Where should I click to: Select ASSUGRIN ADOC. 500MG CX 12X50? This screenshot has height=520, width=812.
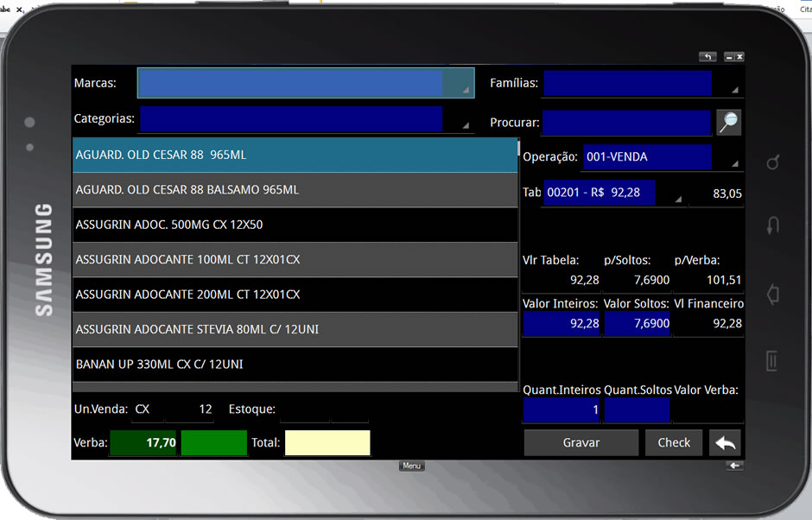tap(295, 225)
